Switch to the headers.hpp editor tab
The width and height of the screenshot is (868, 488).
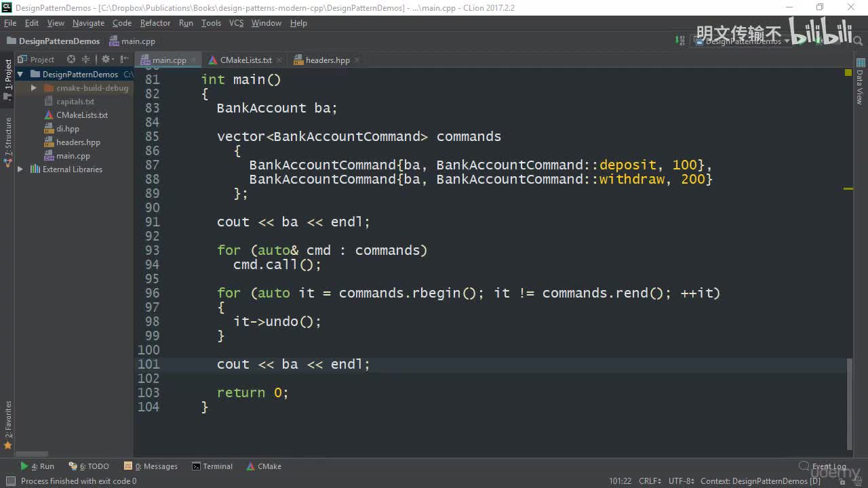pyautogui.click(x=328, y=60)
